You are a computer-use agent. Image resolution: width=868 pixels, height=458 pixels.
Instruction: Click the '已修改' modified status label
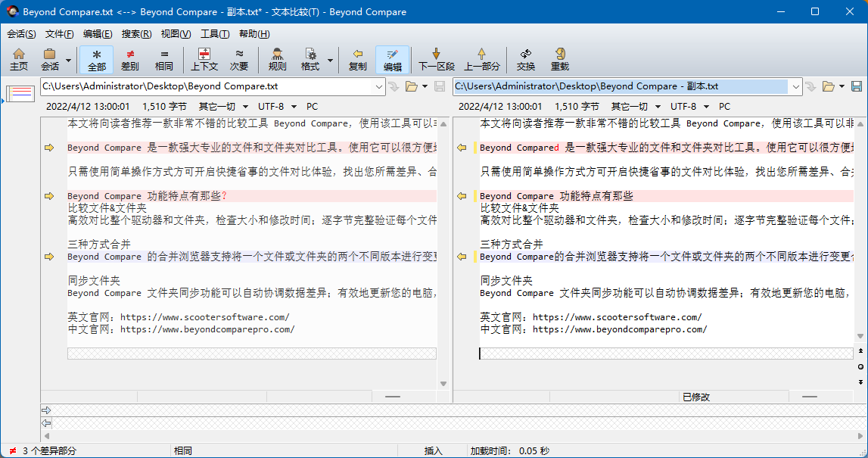[696, 397]
